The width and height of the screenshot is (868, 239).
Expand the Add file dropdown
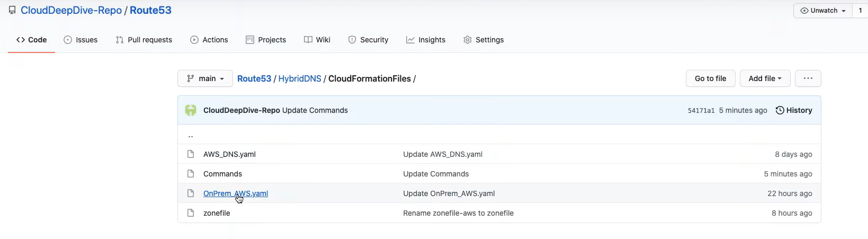765,78
